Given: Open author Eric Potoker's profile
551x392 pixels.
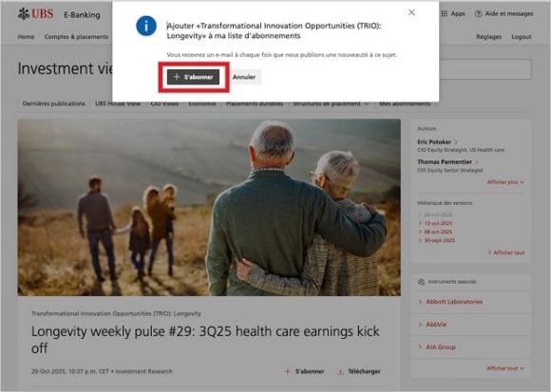Looking at the screenshot, I should click(x=434, y=142).
